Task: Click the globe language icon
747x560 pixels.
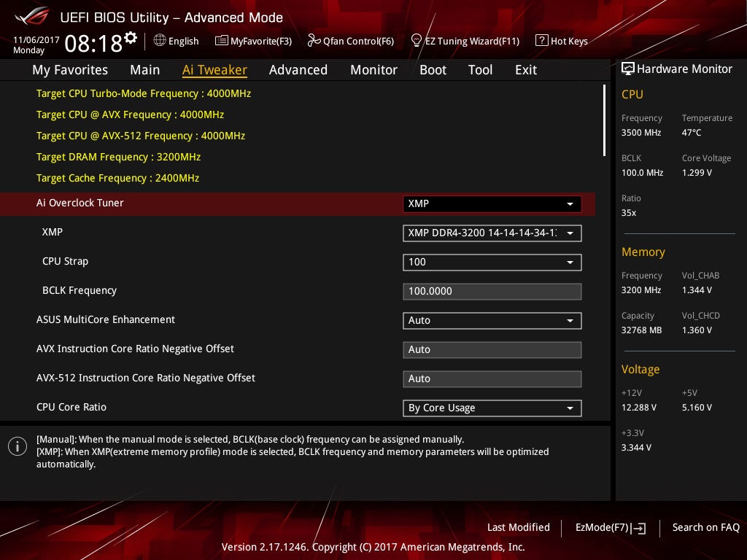Action: (x=160, y=41)
